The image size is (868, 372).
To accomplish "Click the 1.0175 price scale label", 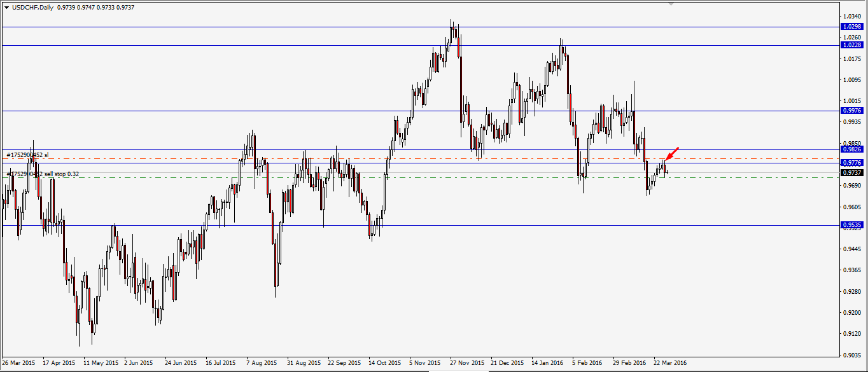I will pyautogui.click(x=851, y=59).
